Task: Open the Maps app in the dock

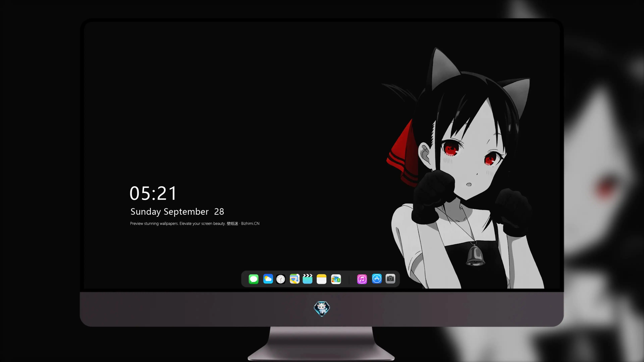Action: (x=294, y=279)
